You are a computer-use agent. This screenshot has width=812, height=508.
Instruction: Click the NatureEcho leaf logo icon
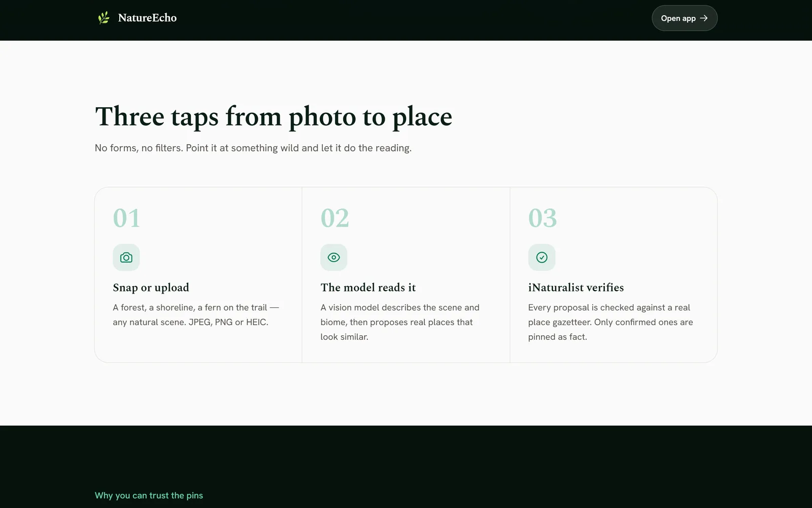click(104, 18)
